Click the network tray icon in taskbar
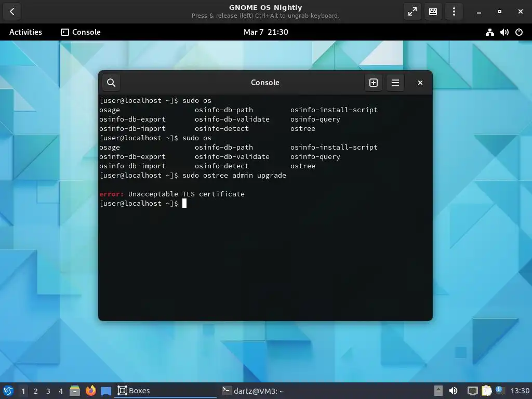 [x=472, y=391]
